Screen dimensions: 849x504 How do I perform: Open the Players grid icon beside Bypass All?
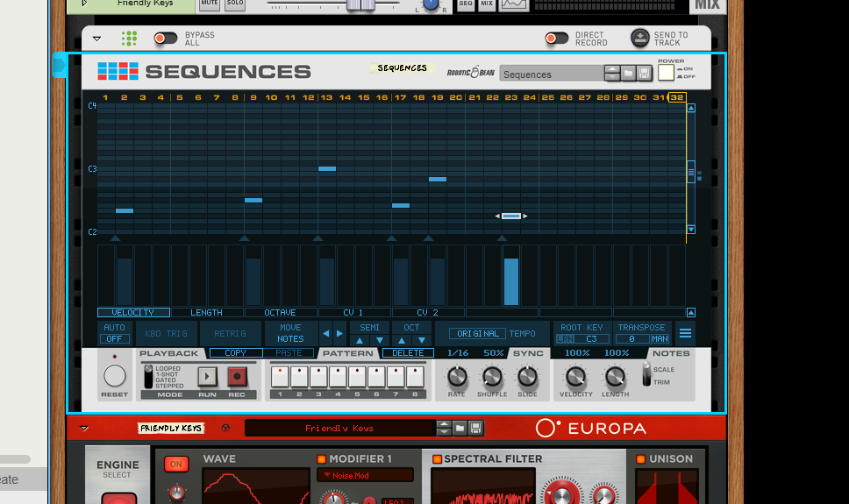click(129, 39)
